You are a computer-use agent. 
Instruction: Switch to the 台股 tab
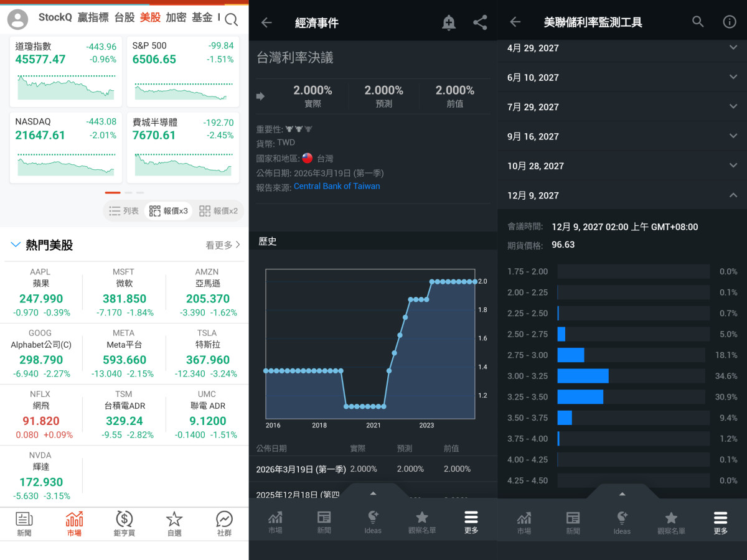click(x=125, y=17)
